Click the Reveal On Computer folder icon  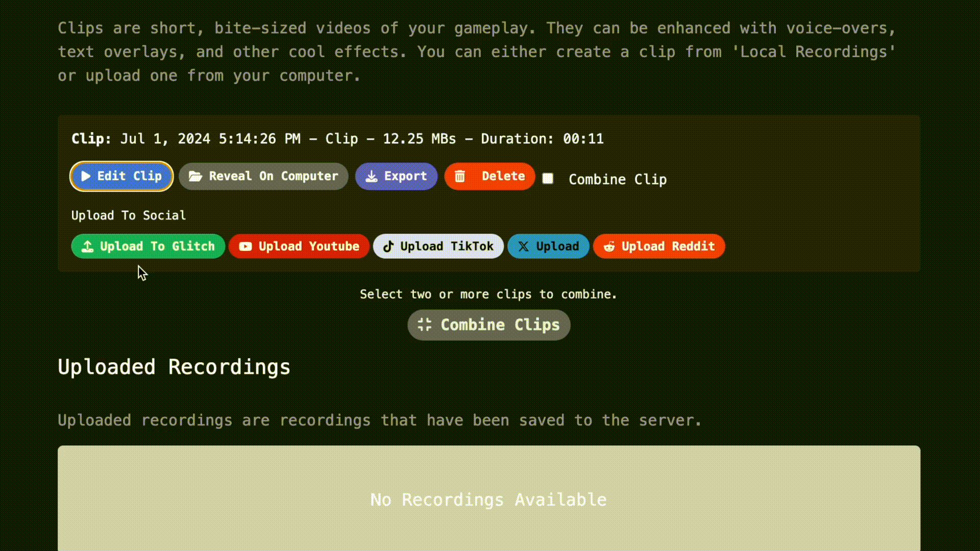point(196,176)
